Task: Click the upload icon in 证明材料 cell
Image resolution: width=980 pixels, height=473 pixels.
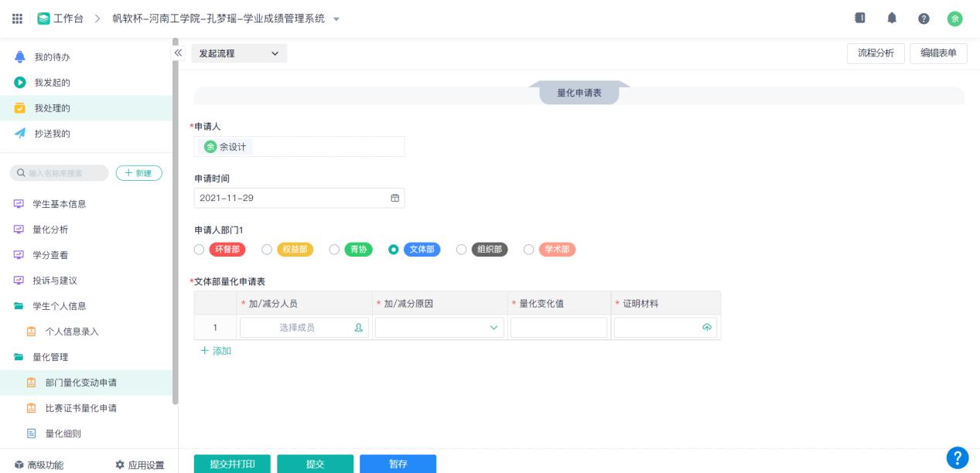Action: coord(705,328)
